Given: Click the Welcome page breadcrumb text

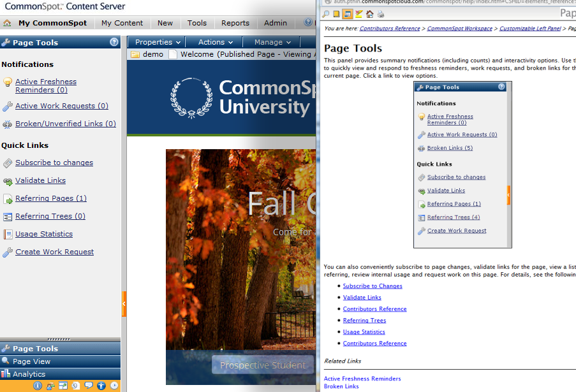Looking at the screenshot, I should click(248, 54).
